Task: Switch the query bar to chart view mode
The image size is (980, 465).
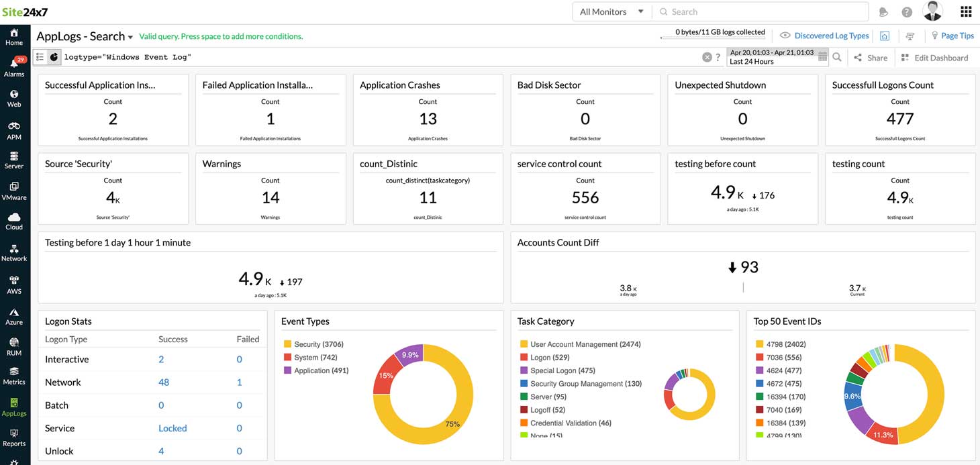Action: [54, 57]
